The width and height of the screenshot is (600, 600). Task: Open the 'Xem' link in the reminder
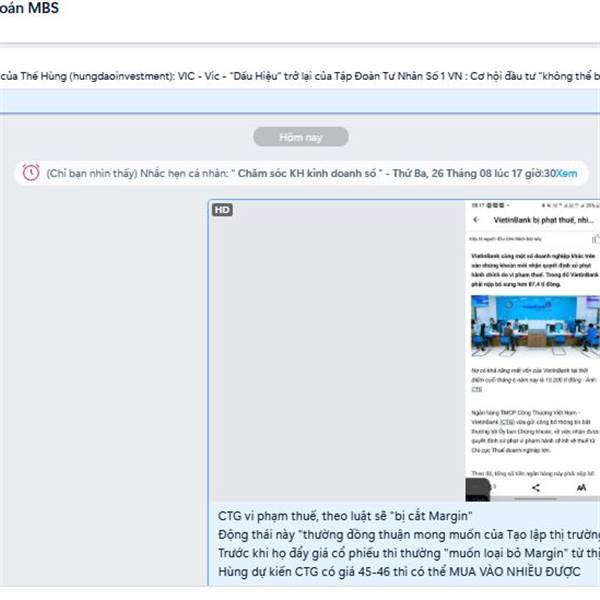coord(566,173)
